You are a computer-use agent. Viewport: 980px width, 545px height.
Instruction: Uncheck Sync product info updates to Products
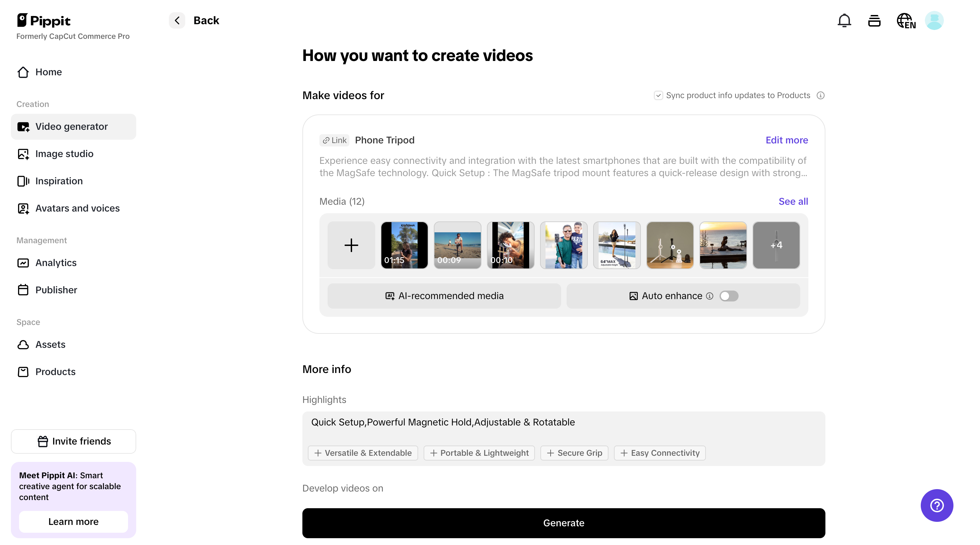tap(659, 95)
